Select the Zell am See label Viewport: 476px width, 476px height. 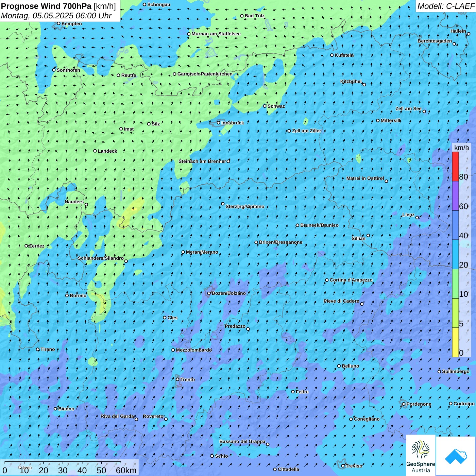point(408,108)
